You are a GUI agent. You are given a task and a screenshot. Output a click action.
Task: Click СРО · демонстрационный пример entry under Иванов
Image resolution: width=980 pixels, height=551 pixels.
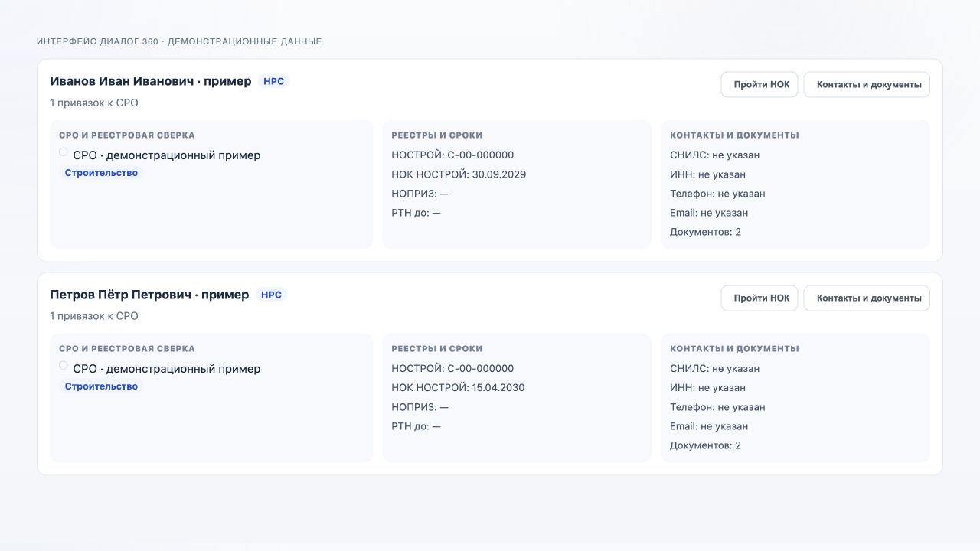point(167,155)
